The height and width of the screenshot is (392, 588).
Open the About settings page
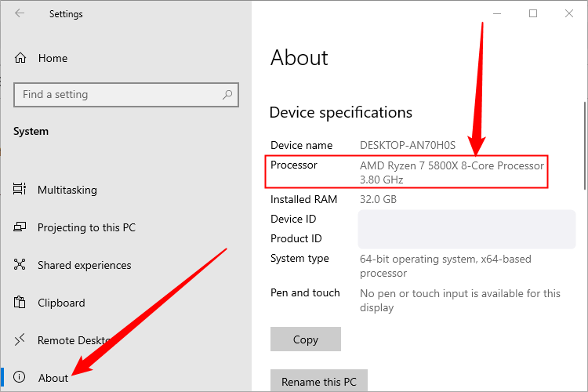(x=53, y=378)
